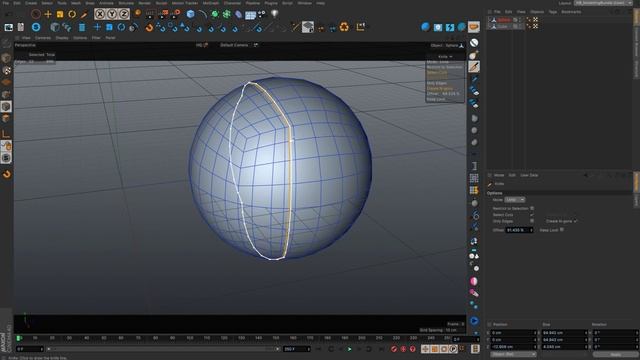
Task: Click the green timeline playhead at frame 0
Action: pos(18,338)
